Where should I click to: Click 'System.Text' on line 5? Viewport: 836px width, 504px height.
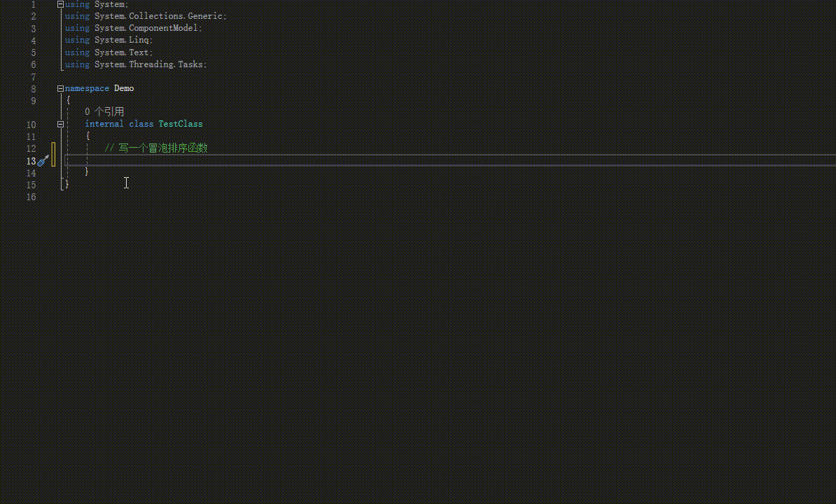click(x=122, y=52)
